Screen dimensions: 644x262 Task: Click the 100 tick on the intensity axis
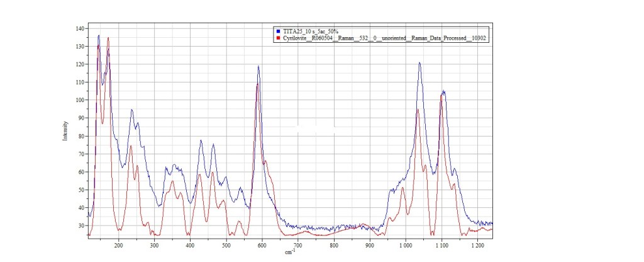[79, 100]
